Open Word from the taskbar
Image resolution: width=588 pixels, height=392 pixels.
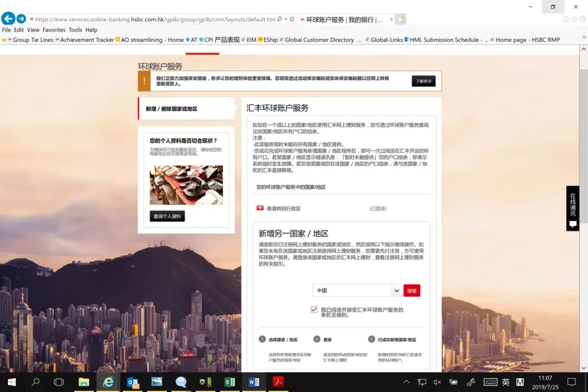(x=254, y=382)
